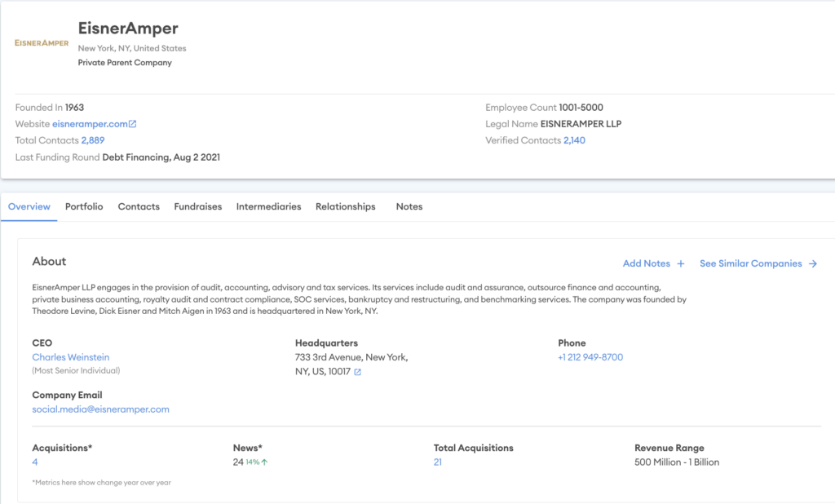Viewport: 835px width, 504px height.
Task: Open external link icon beside eisneramper.com
Action: tap(133, 124)
